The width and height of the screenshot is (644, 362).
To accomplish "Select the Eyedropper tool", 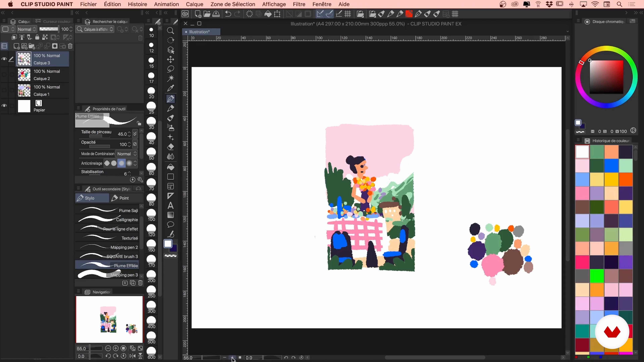I will point(171,88).
